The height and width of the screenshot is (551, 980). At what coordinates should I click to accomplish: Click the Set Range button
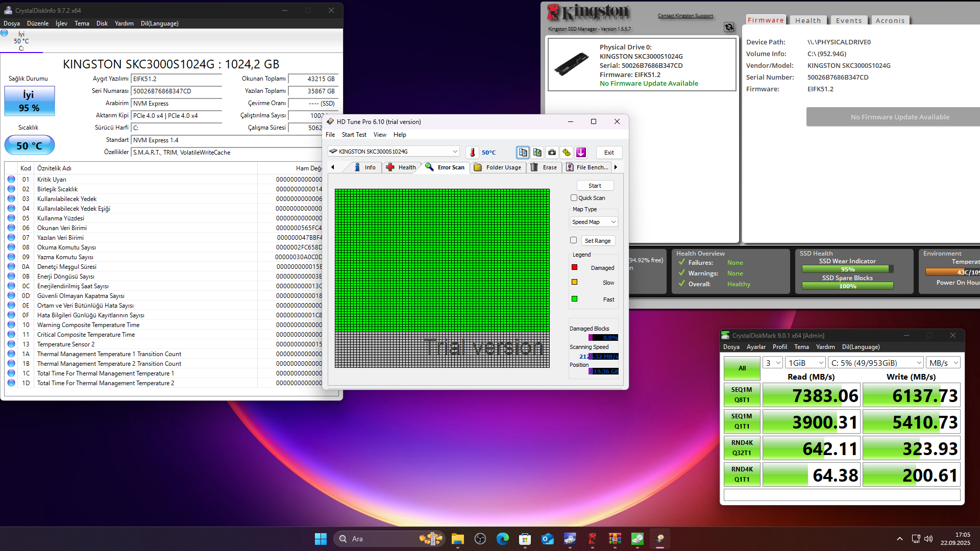[x=598, y=241]
